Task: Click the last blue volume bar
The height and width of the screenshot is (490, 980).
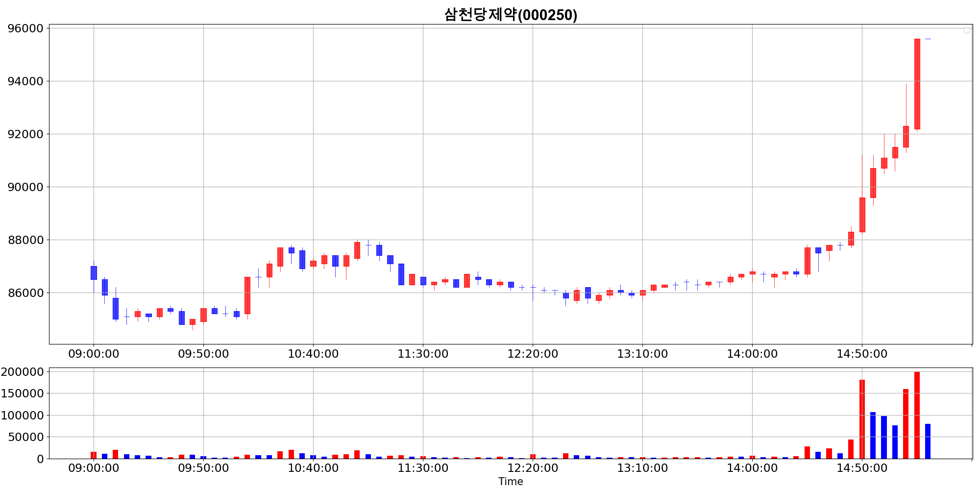Action: coord(928,441)
